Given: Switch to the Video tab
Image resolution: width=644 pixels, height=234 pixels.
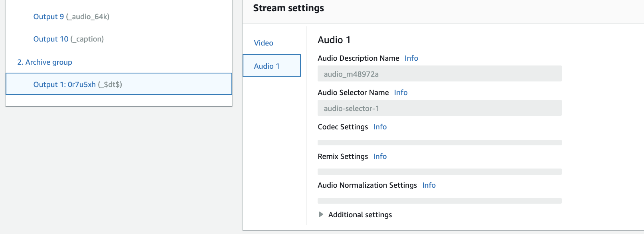Looking at the screenshot, I should tap(263, 43).
